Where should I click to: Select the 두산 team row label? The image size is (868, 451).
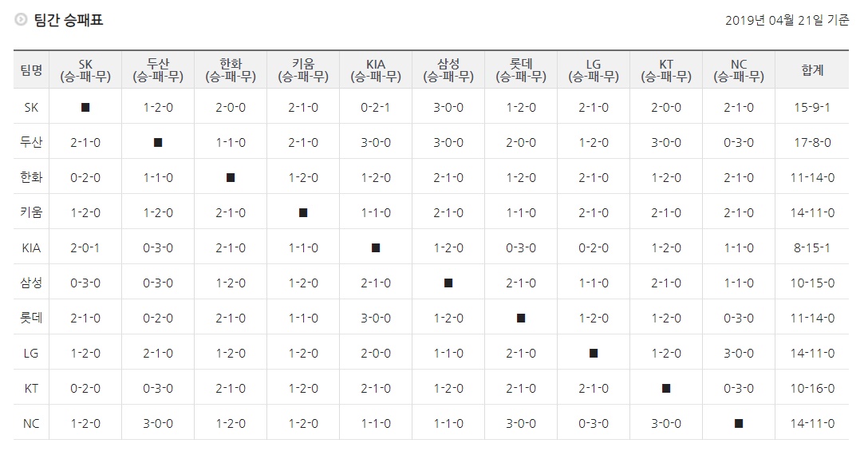click(x=31, y=142)
